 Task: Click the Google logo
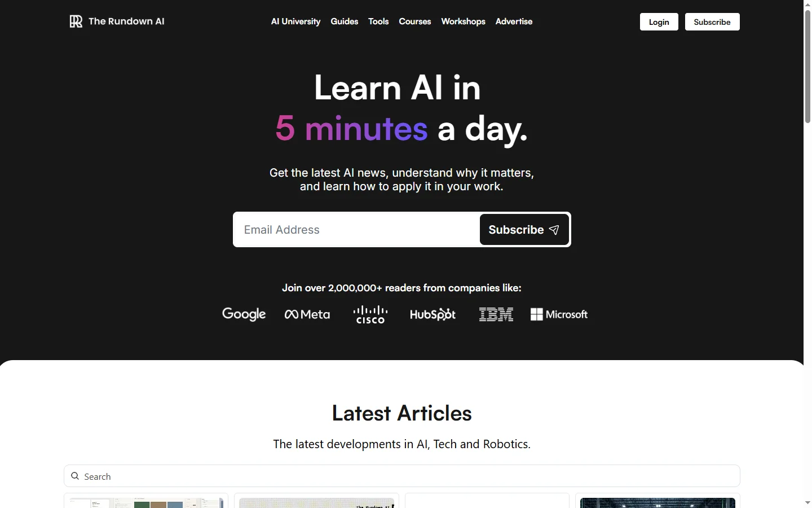tap(244, 314)
